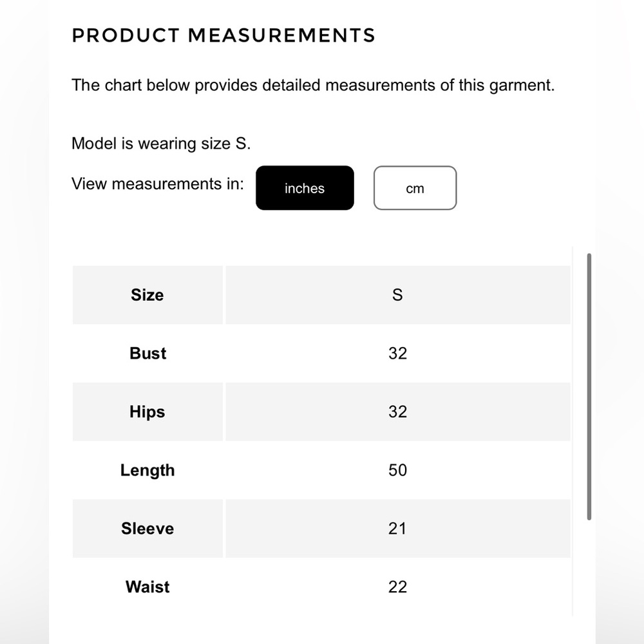Switch measurements to inches
This screenshot has height=644, width=644.
(305, 188)
